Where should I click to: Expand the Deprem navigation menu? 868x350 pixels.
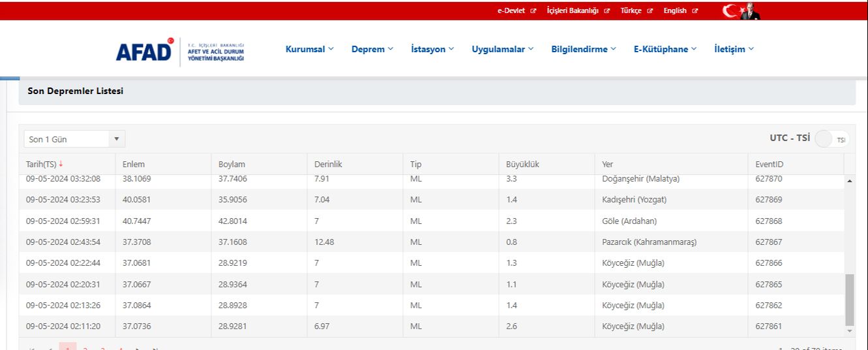tap(372, 49)
